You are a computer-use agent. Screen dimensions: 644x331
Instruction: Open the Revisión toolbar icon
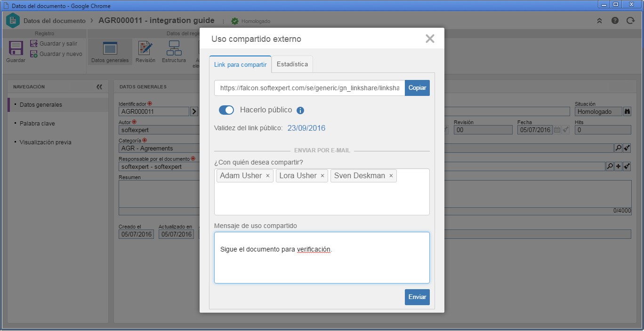point(145,48)
